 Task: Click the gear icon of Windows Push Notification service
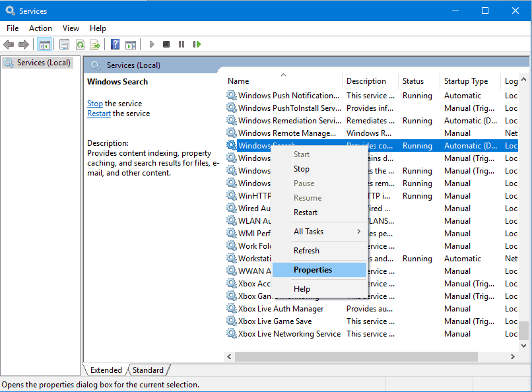[232, 95]
